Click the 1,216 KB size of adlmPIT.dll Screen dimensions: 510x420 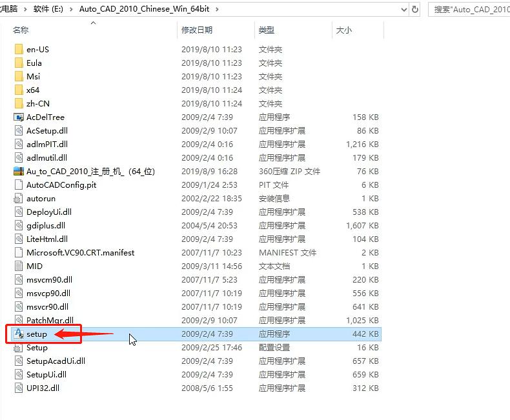[362, 145]
